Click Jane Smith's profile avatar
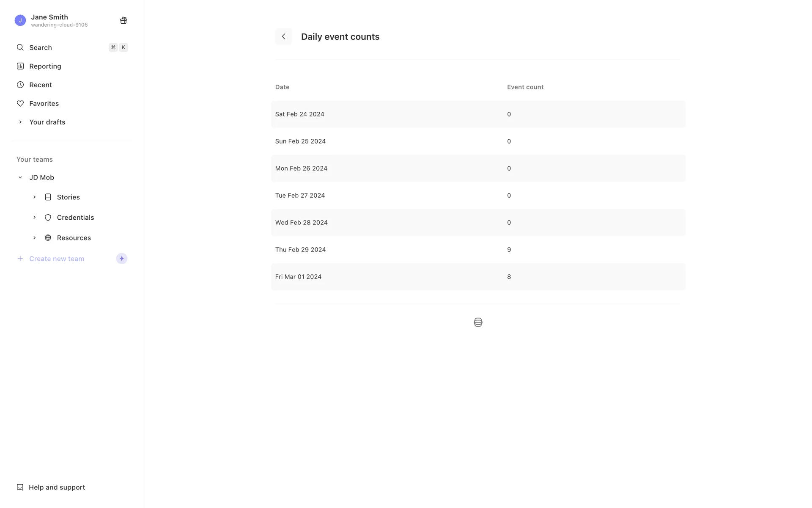812x508 pixels. coord(20,20)
